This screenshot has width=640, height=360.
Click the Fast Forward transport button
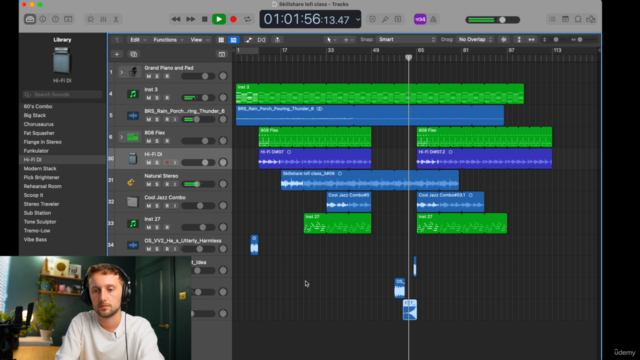pos(191,19)
